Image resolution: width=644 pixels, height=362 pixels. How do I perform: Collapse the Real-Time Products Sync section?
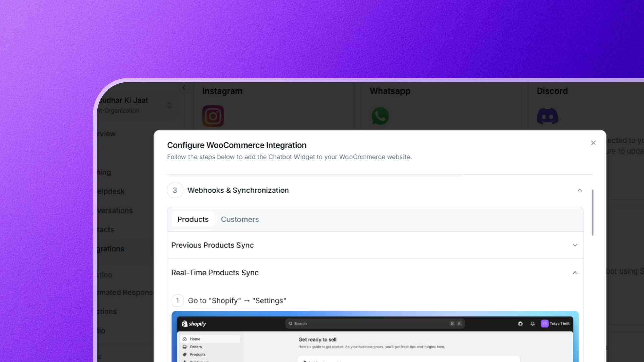tap(575, 273)
